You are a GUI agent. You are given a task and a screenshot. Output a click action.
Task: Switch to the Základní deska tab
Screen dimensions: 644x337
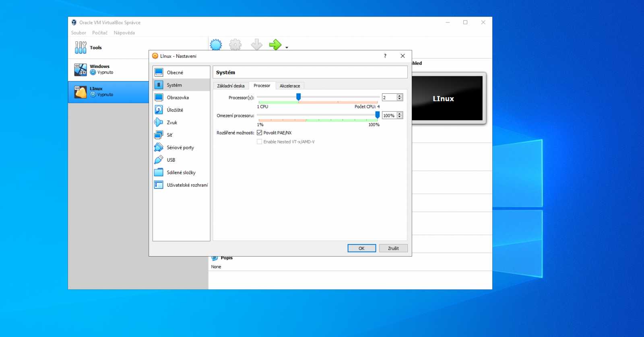click(231, 86)
